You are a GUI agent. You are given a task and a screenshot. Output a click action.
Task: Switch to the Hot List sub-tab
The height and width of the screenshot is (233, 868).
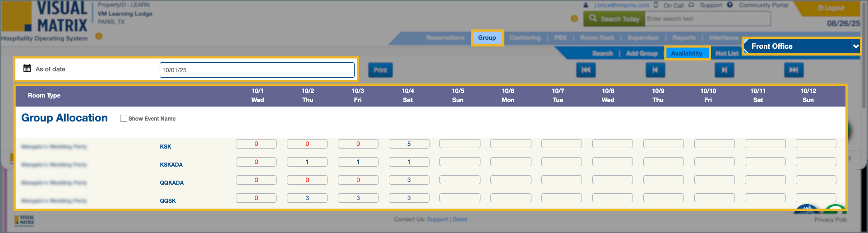(x=726, y=53)
